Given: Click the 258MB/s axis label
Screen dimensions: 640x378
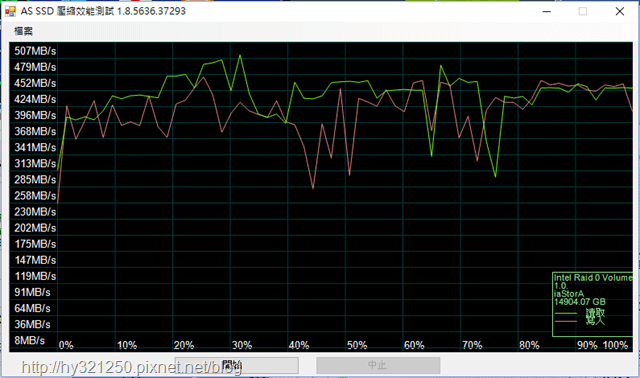Looking at the screenshot, I should point(35,196).
